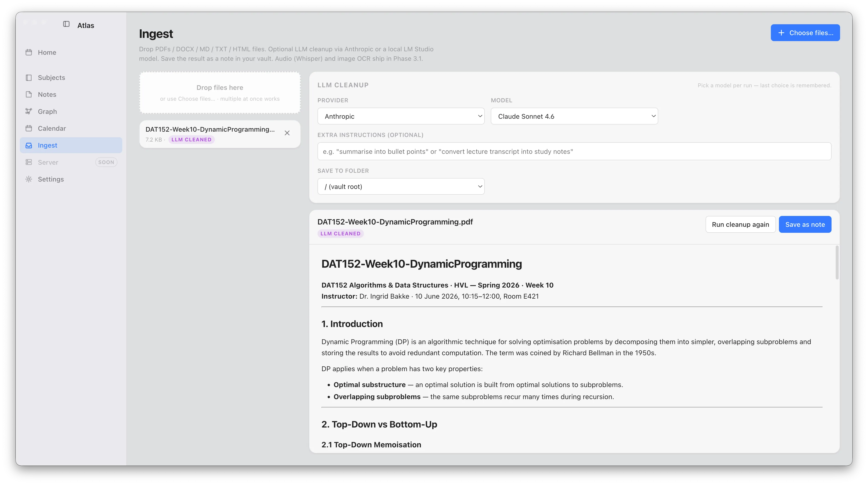The image size is (868, 485).
Task: Click the Ingest inbox icon
Action: click(x=29, y=145)
